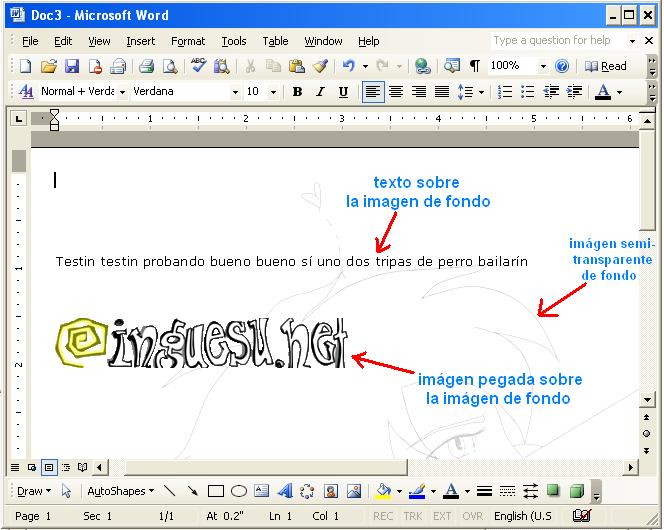Open the font size dropdown

274,92
